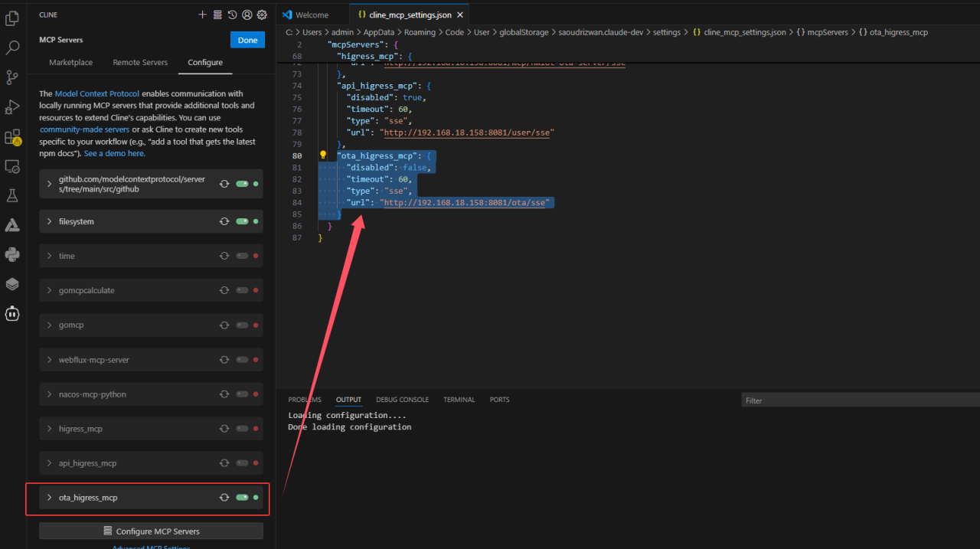The height and width of the screenshot is (549, 980).
Task: Open the Extensions view with warning badge
Action: click(12, 137)
